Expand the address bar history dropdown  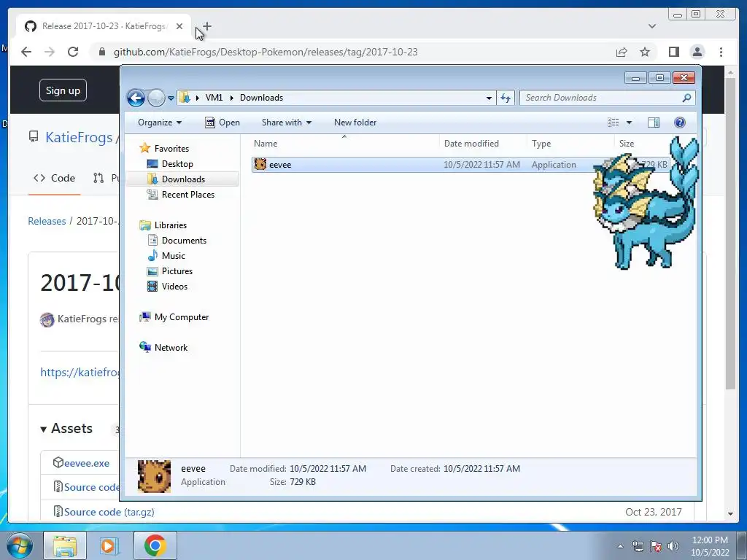489,98
